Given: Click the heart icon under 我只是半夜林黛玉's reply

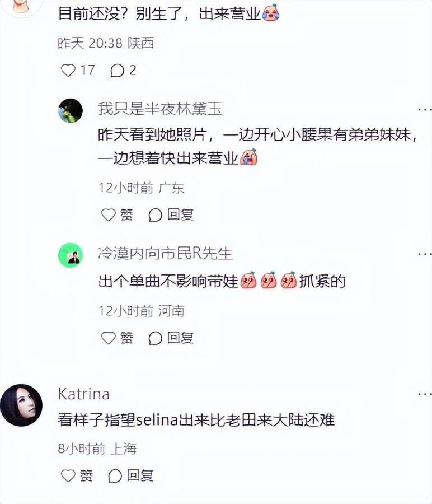Looking at the screenshot, I should click(x=108, y=214).
